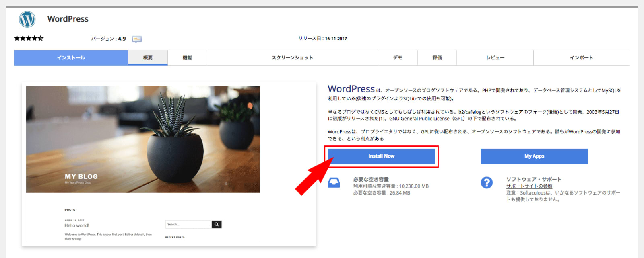Click 必要な空き容量 : 26.84 MB text

[382, 193]
